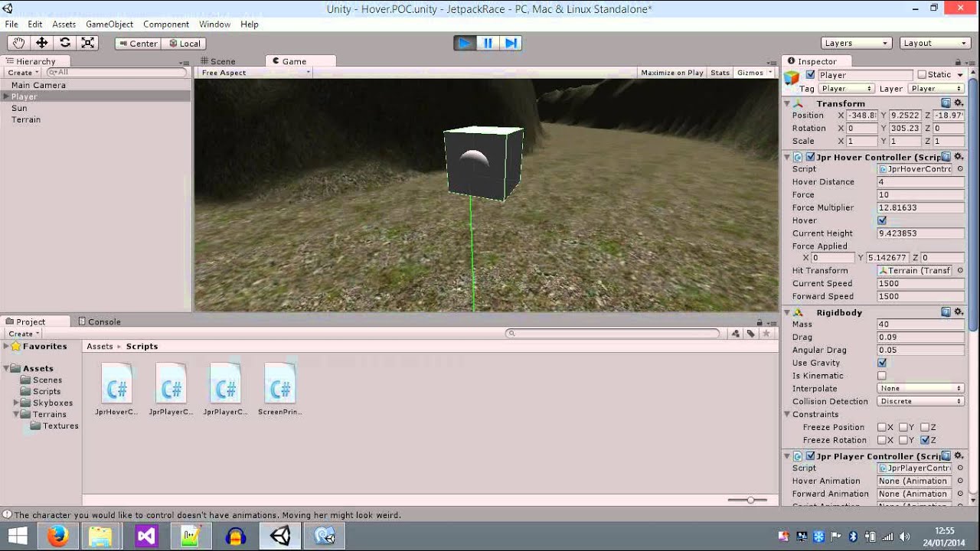The image size is (980, 551).
Task: Open Free Aspect dropdown
Action: pos(255,73)
